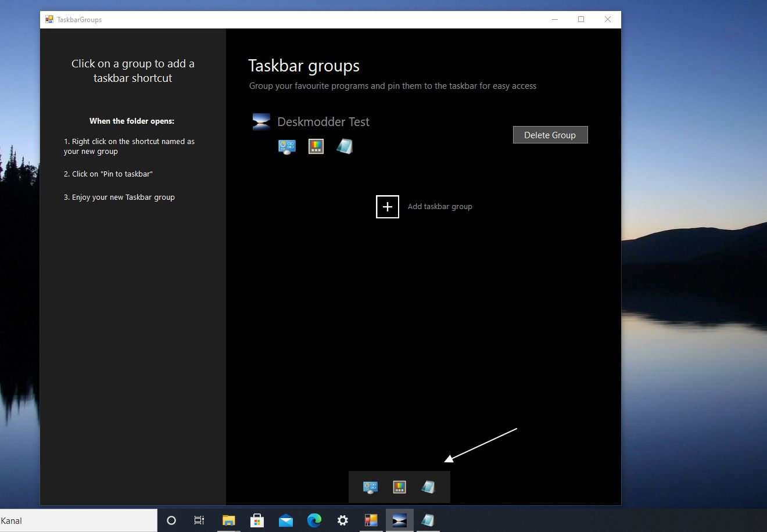Open the pinned taskbar group in taskbar
Image resolution: width=767 pixels, height=532 pixels.
click(x=399, y=520)
